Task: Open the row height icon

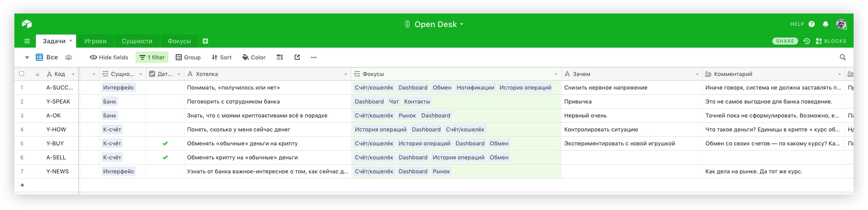Action: (280, 57)
